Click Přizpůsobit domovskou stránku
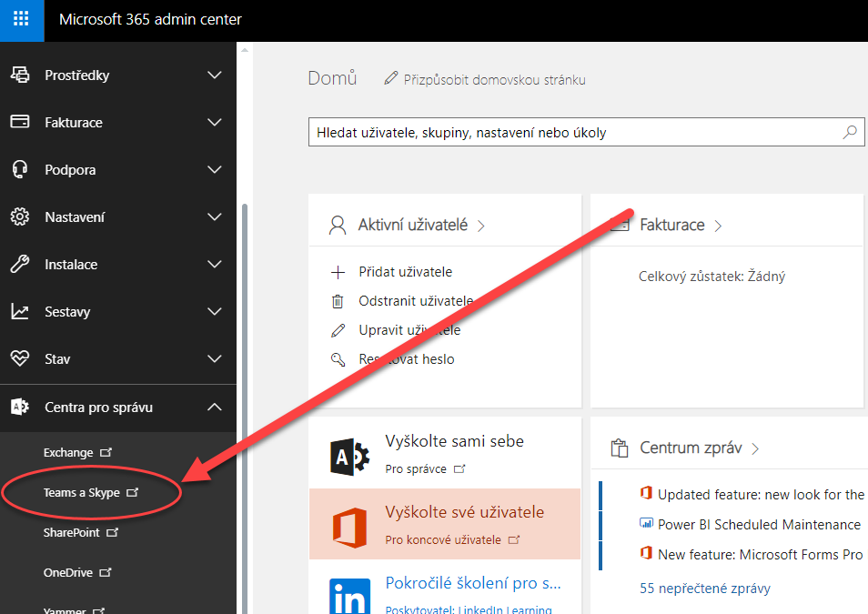Image resolution: width=868 pixels, height=614 pixels. point(494,80)
